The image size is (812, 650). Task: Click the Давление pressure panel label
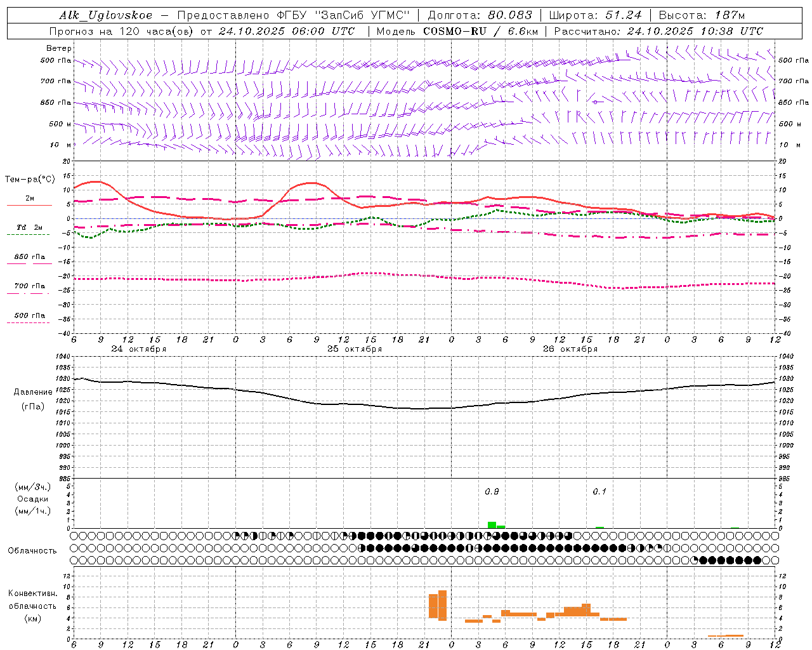(33, 392)
